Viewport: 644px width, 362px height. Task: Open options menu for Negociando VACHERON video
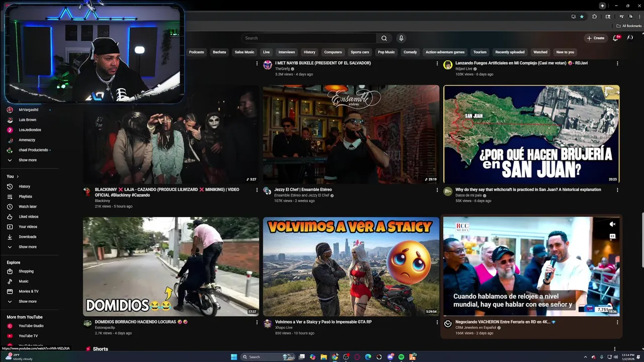[617, 322]
